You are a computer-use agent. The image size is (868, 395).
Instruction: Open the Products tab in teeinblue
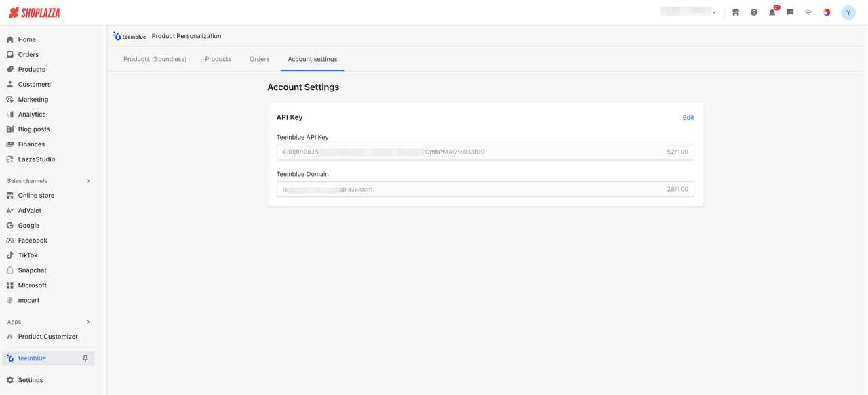pyautogui.click(x=218, y=59)
